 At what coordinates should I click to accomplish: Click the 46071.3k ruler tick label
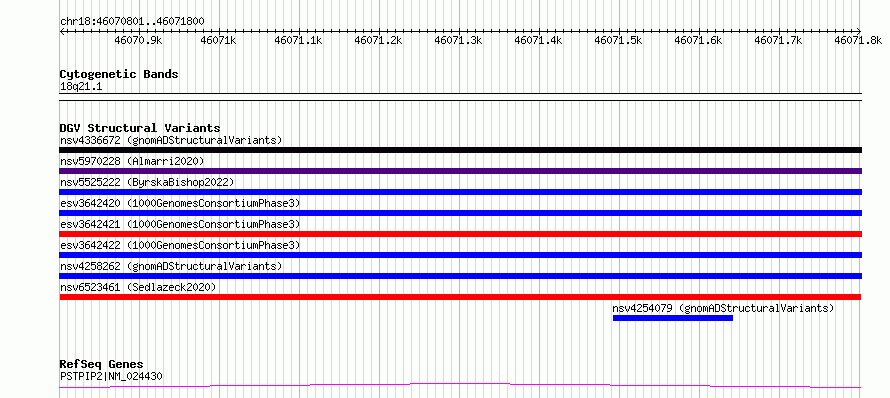click(459, 40)
